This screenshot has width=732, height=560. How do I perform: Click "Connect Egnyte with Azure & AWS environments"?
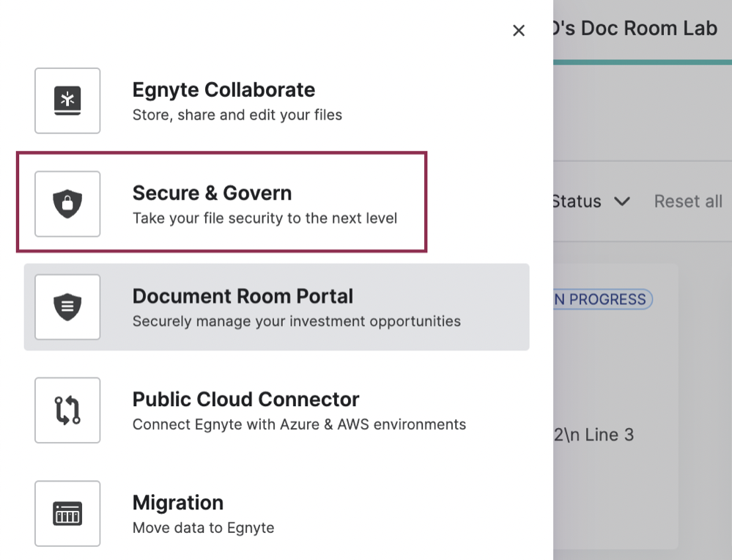pos(299,424)
